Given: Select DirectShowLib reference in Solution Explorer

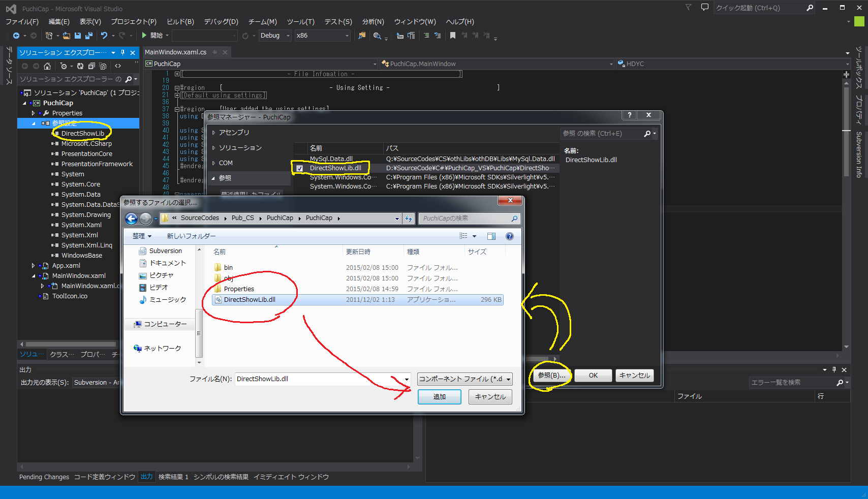Looking at the screenshot, I should pos(83,134).
